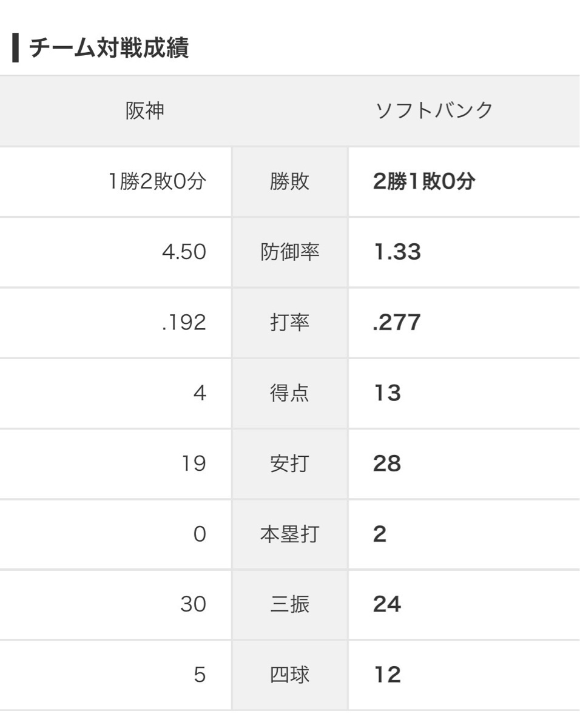This screenshot has width=580, height=728.
Task: Tap Hanshin's .192 batting average
Action: pyautogui.click(x=184, y=323)
